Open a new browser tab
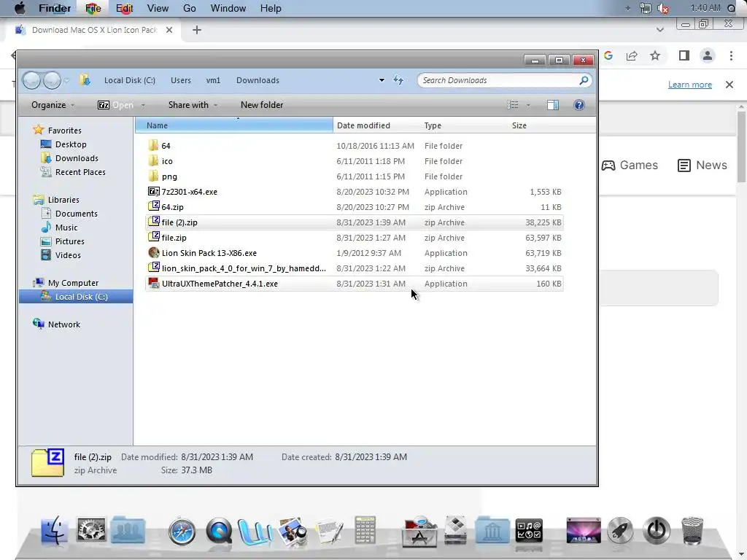This screenshot has height=560, width=747. 197,30
